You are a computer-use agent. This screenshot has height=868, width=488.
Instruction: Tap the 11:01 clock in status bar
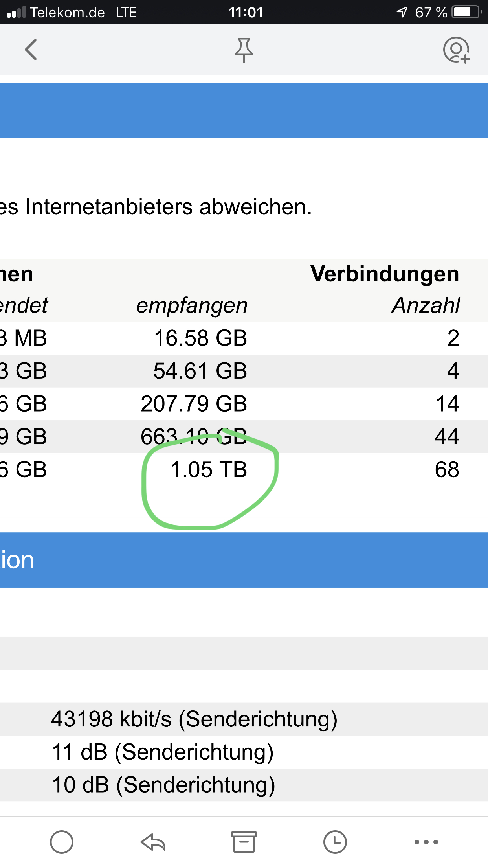point(246,12)
